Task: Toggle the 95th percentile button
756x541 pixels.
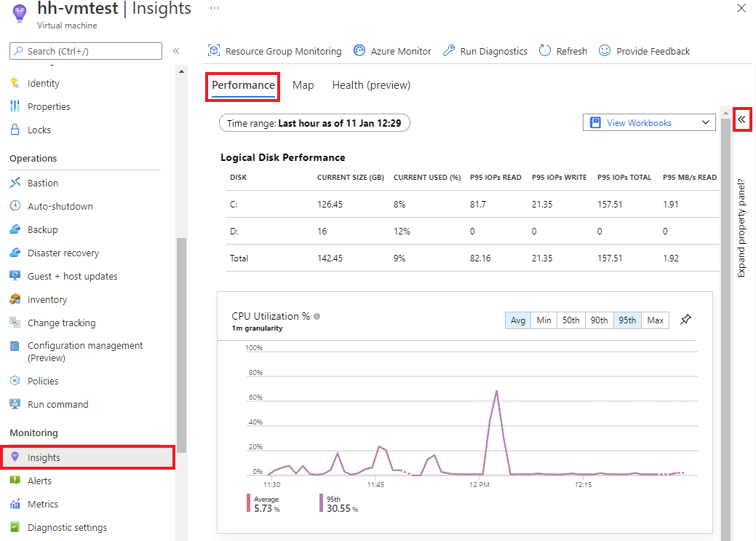Action: click(x=627, y=320)
